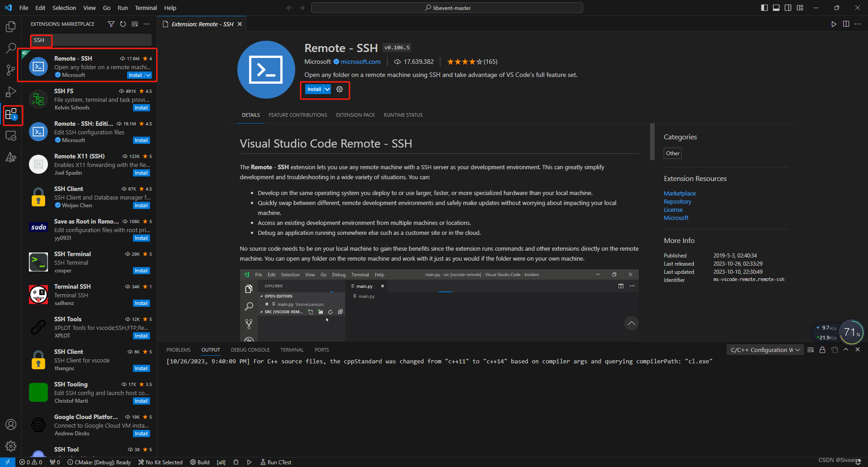Open the Debug Console panel tab
The height and width of the screenshot is (467, 868).
point(250,350)
